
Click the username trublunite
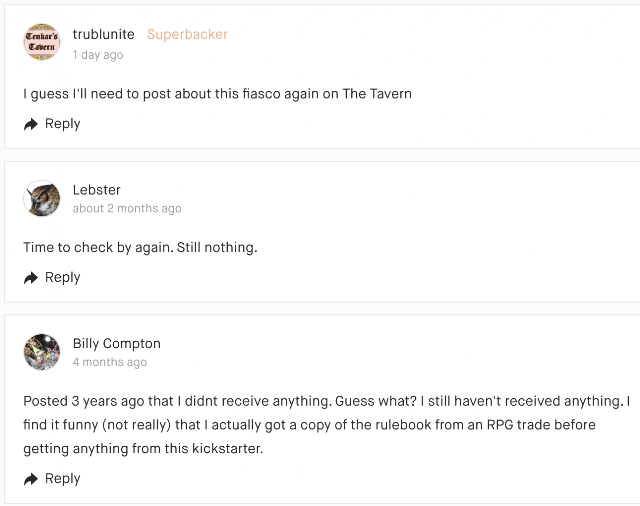[103, 34]
